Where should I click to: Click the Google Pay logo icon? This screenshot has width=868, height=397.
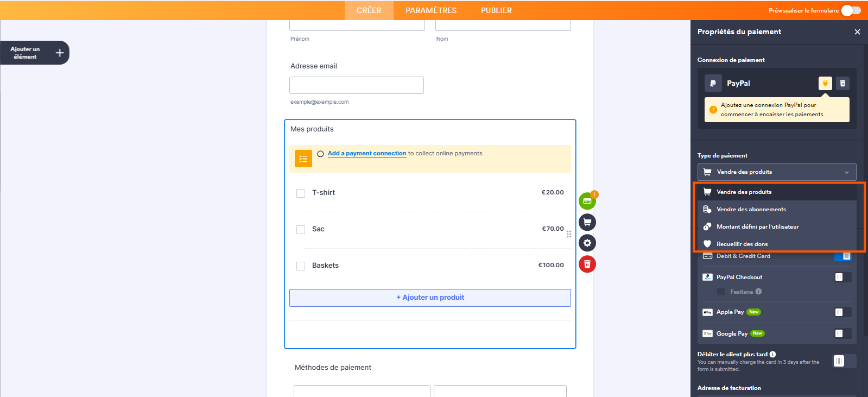707,333
